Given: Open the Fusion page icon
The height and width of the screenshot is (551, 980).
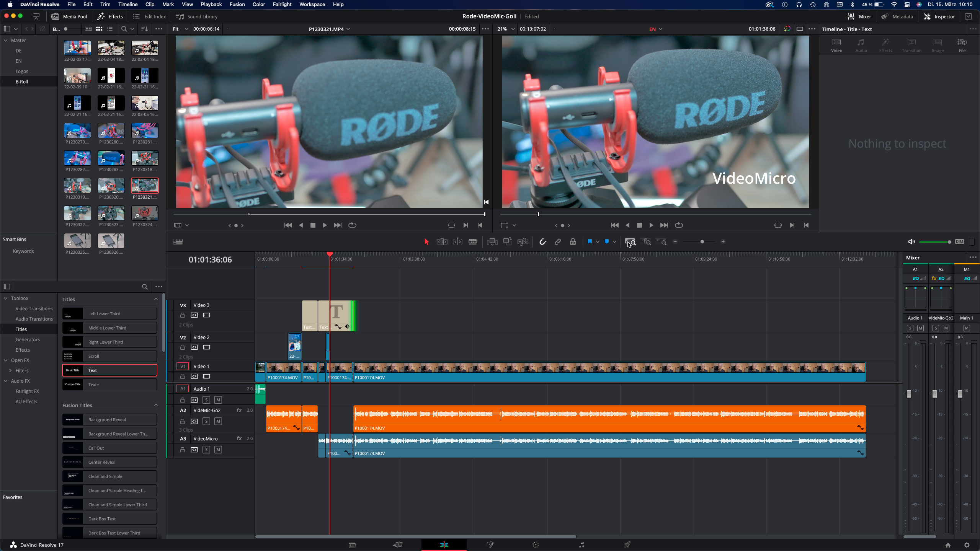Looking at the screenshot, I should [x=490, y=545].
